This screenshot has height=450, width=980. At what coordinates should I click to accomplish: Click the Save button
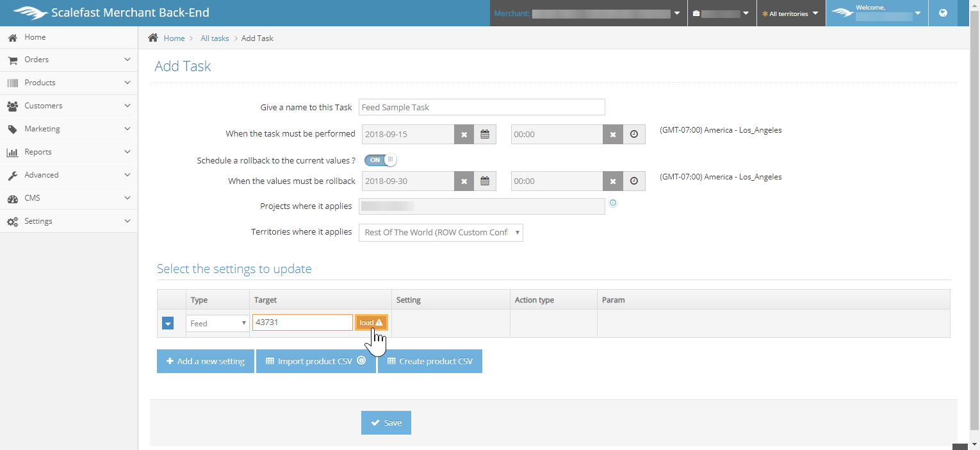(x=386, y=423)
